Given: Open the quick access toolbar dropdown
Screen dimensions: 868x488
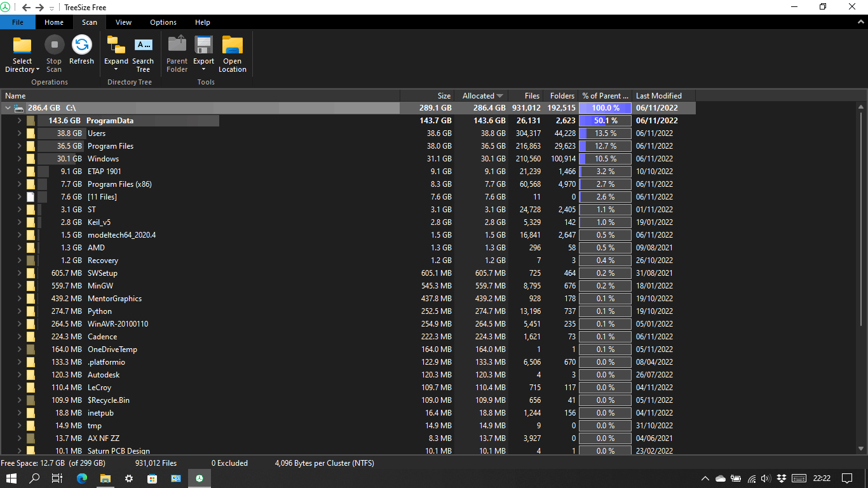Looking at the screenshot, I should (x=51, y=8).
